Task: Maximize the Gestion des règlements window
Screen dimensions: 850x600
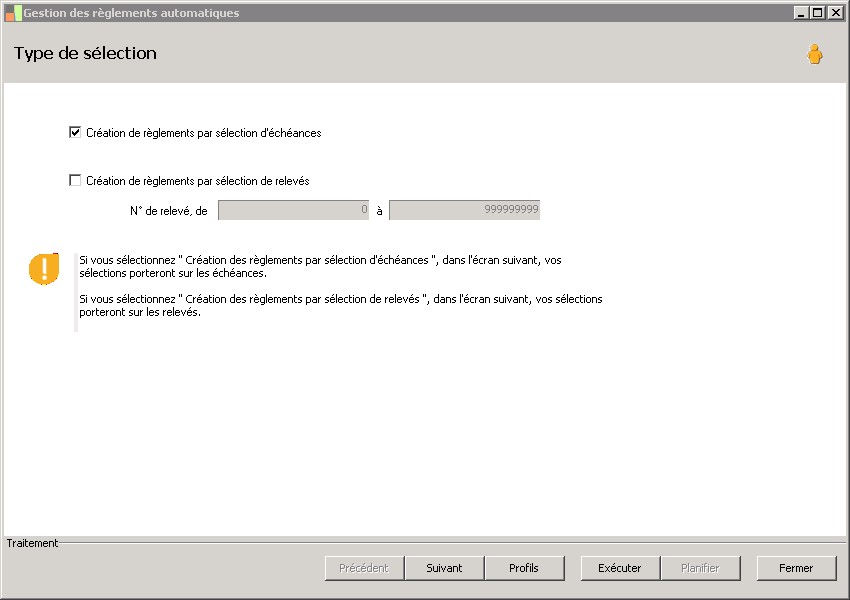Action: (x=818, y=12)
